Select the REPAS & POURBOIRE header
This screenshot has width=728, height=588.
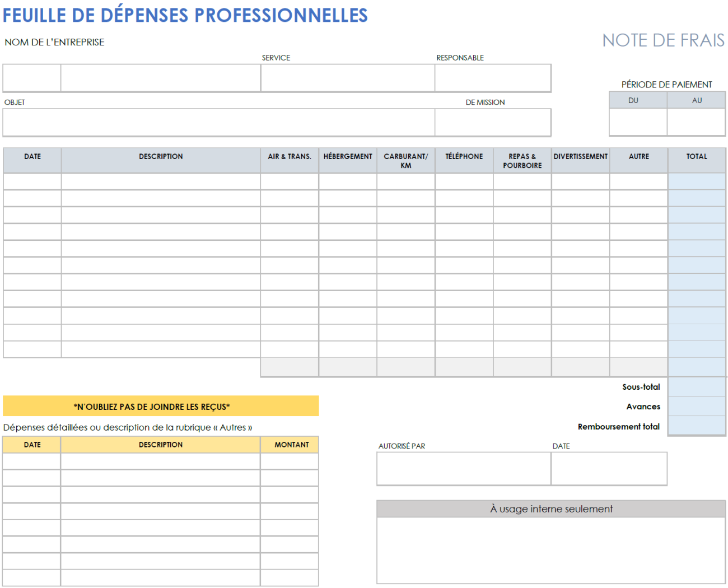[521, 160]
